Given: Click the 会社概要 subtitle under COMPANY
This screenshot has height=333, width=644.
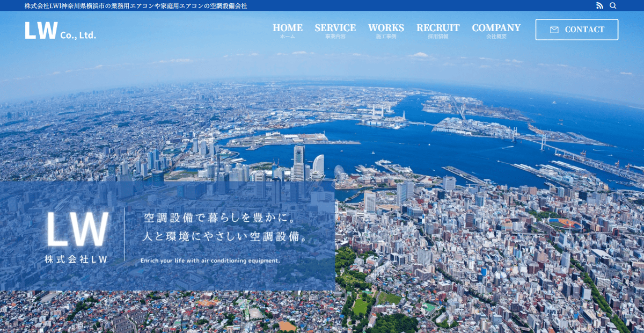Looking at the screenshot, I should (x=495, y=36).
